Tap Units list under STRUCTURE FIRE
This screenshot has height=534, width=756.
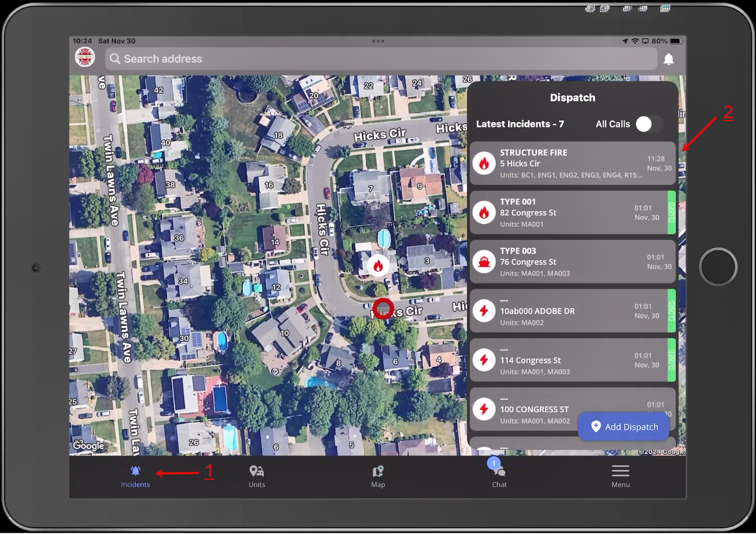(571, 175)
